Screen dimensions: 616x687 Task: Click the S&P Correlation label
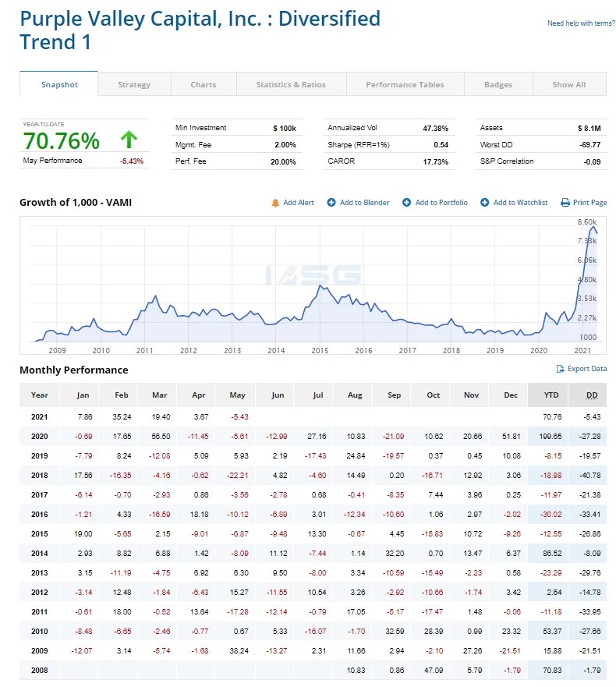tap(507, 161)
